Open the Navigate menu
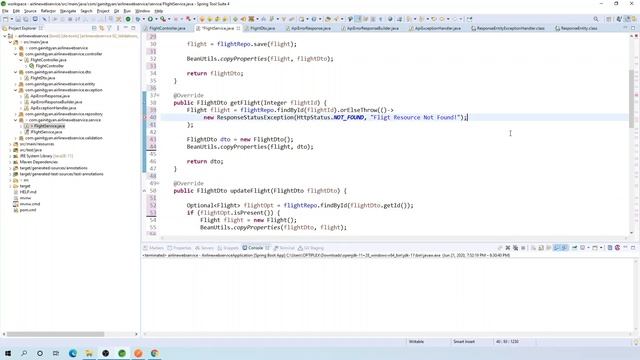Image resolution: width=640 pixels, height=360 pixels. coord(68,11)
